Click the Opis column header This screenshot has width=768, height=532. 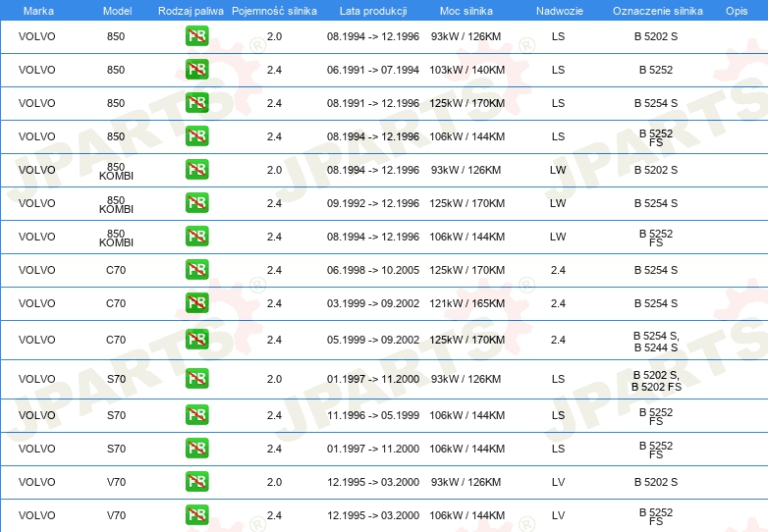(x=737, y=11)
